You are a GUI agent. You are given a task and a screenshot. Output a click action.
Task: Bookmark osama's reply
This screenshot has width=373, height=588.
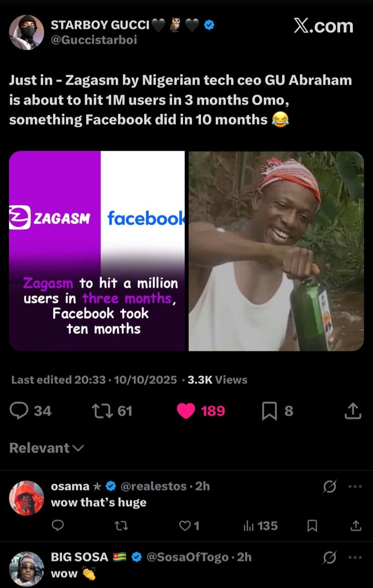pyautogui.click(x=312, y=526)
